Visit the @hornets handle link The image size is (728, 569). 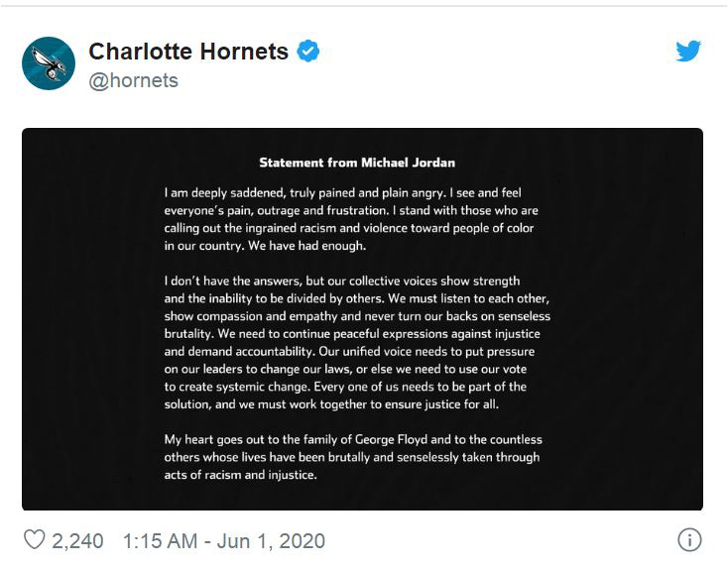134,80
